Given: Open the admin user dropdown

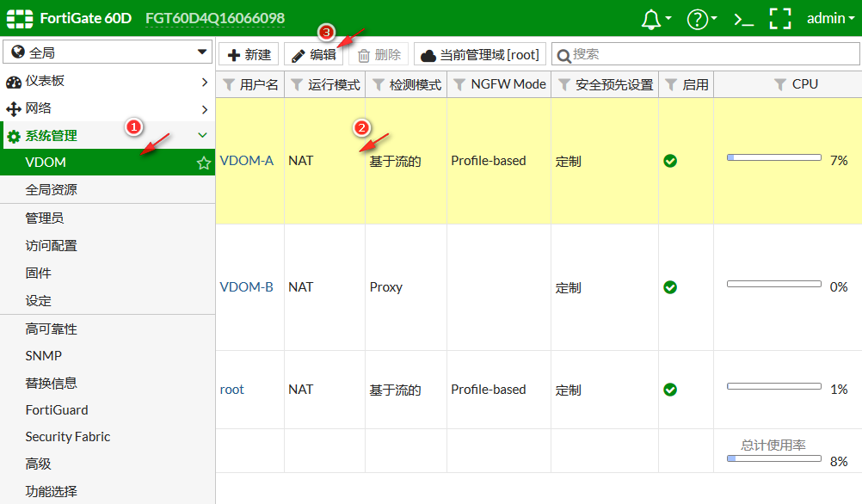Looking at the screenshot, I should [830, 18].
